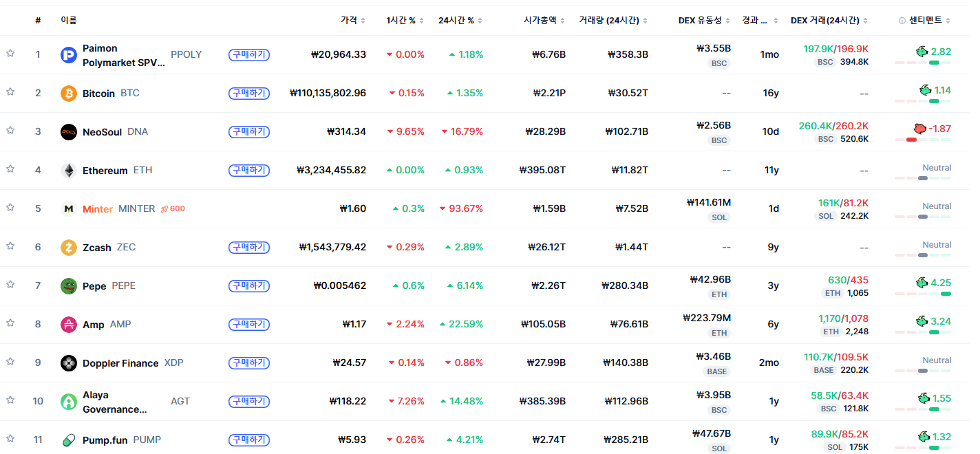Click the NeoSoul black logo icon
The image size is (980, 454).
pos(69,132)
